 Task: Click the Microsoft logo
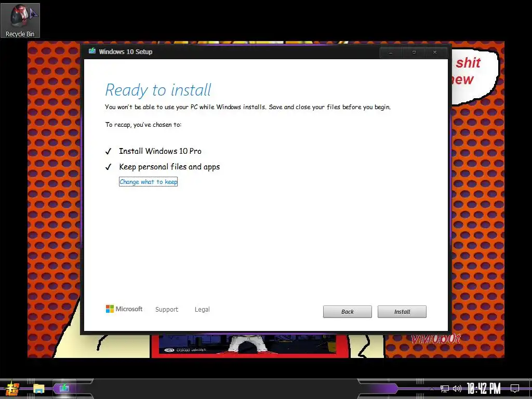pos(124,309)
